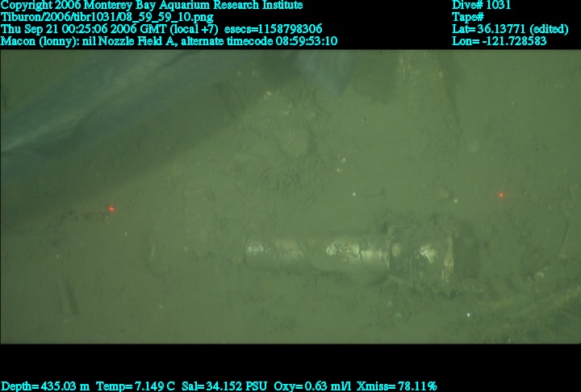The height and width of the screenshot is (392, 581).
Task: Click the Dive# 1031 label
Action: [x=481, y=5]
